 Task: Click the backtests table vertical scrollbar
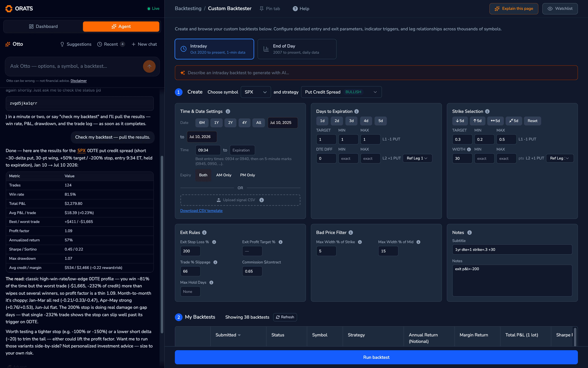coord(575,337)
